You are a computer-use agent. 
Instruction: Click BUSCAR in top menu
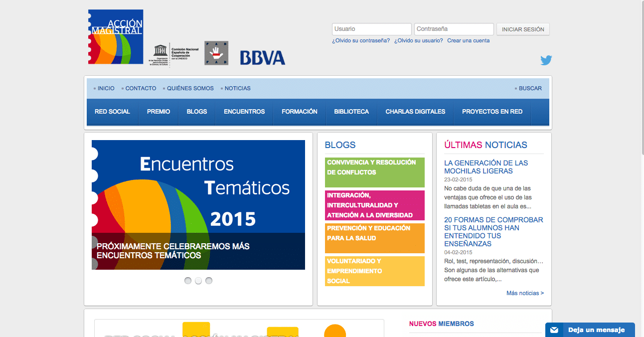click(x=530, y=88)
